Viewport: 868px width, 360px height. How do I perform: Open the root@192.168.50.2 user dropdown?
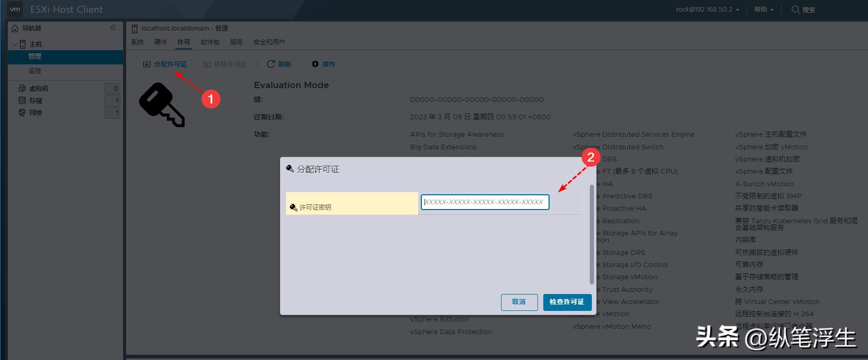707,10
